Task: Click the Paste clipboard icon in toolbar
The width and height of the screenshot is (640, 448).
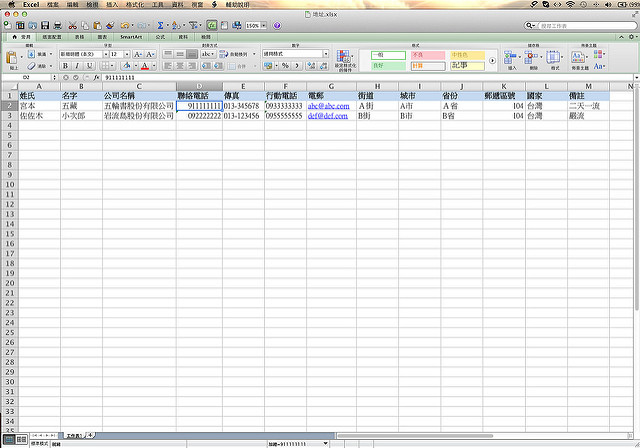Action: tap(97, 25)
